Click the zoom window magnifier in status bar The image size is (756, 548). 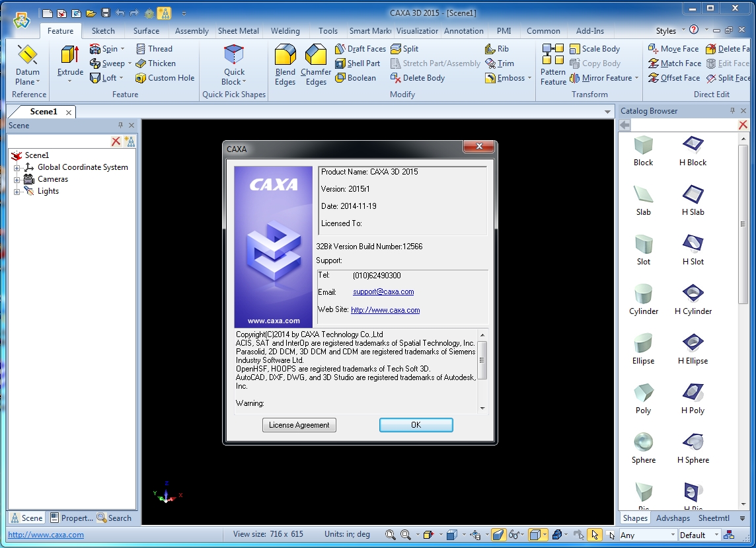390,535
